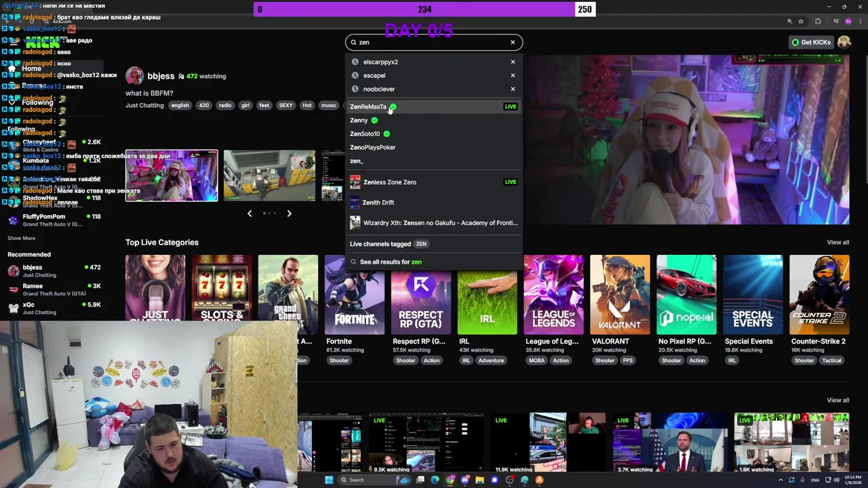Select Zenny from search suggestions

pyautogui.click(x=434, y=120)
